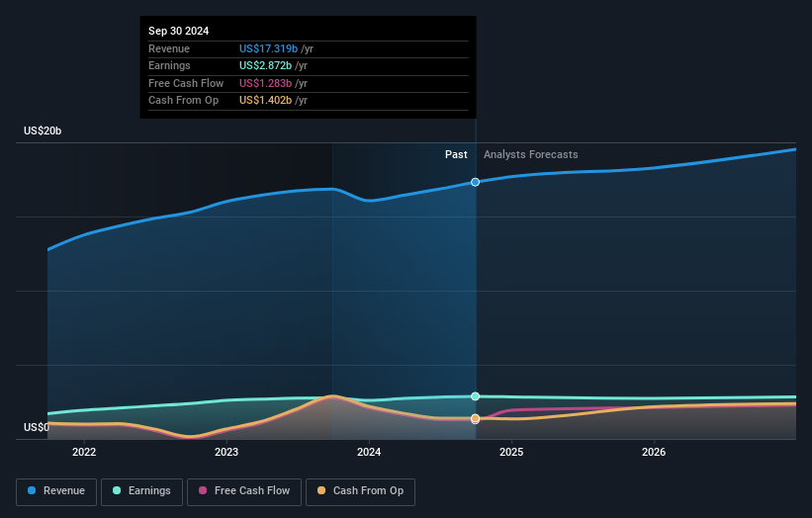Click the 2023 x-axis label
Image resolution: width=812 pixels, height=518 pixels.
[226, 452]
